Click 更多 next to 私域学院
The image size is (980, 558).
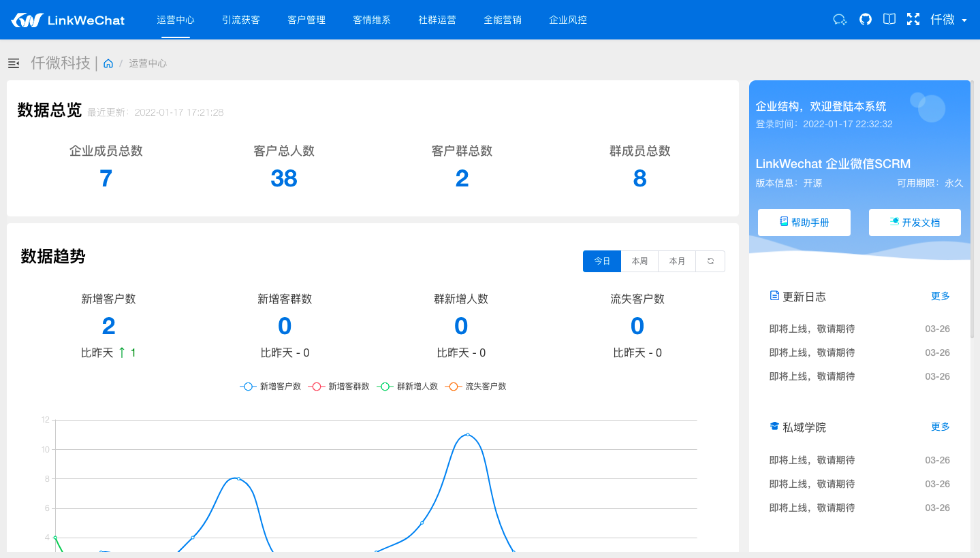click(x=941, y=427)
